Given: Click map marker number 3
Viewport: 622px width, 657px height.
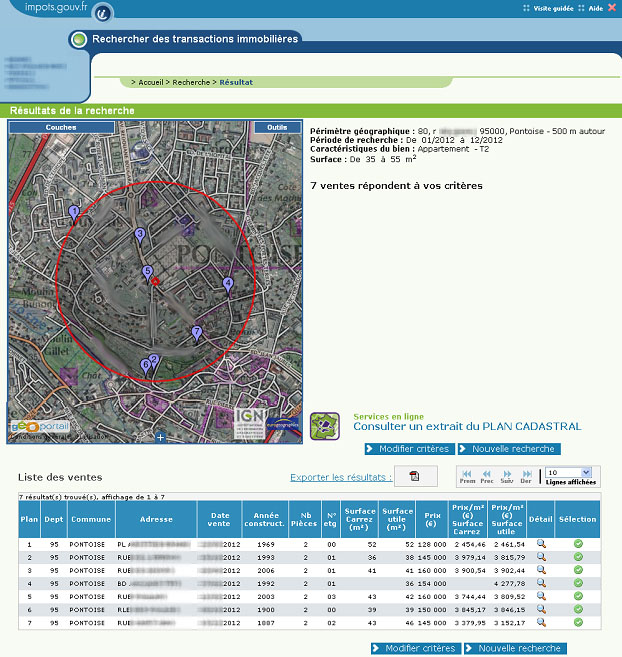Looking at the screenshot, I should [140, 235].
